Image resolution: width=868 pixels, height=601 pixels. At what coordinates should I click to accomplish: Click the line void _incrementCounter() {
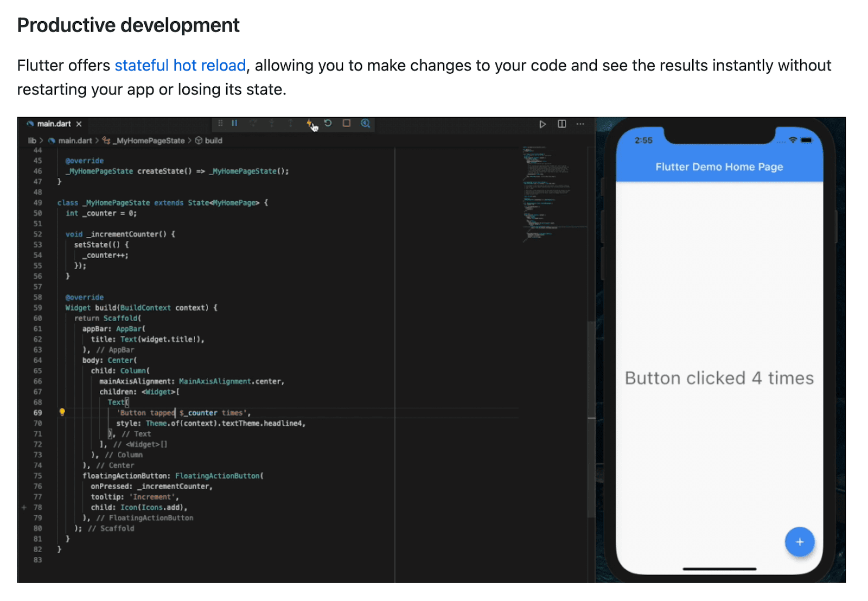120,234
